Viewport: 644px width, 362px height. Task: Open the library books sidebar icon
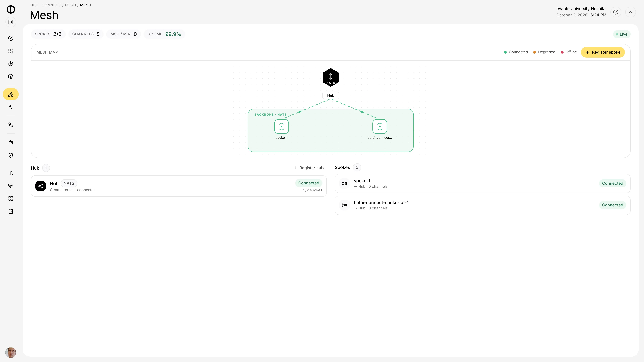(x=11, y=173)
